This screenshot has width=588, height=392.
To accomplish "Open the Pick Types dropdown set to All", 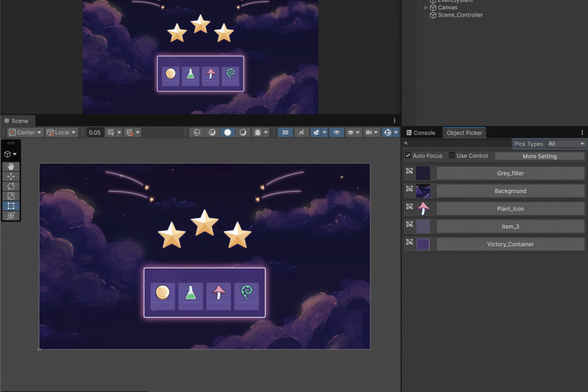I will click(566, 144).
